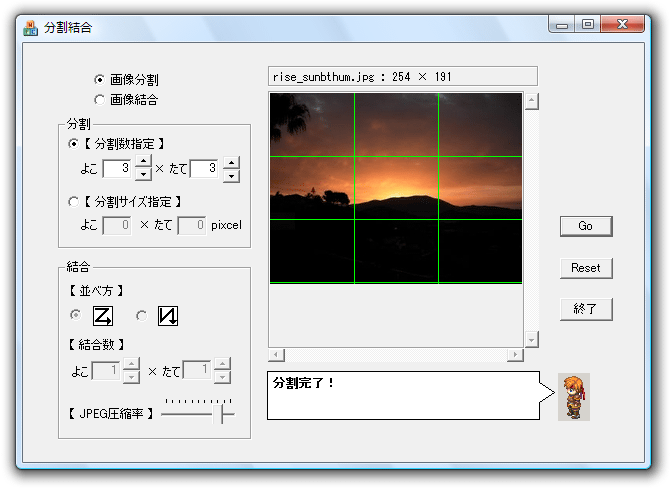Close the 分割結合 window
This screenshot has width=671, height=488.
click(x=622, y=24)
